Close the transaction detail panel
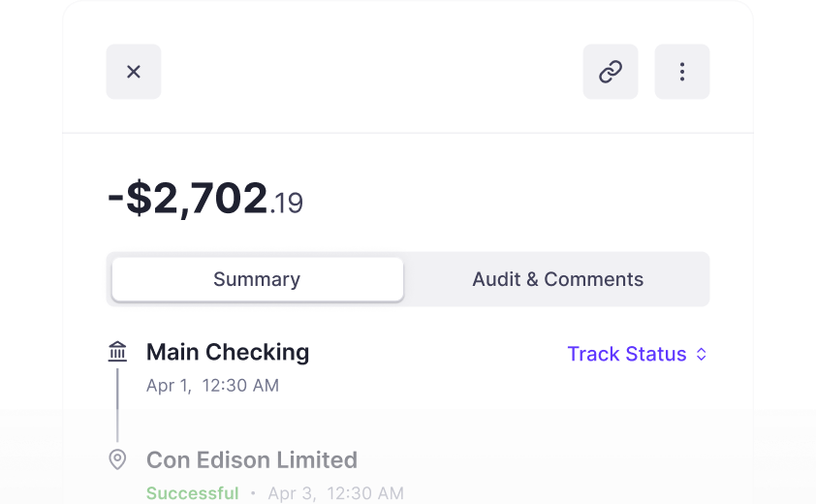 134,72
